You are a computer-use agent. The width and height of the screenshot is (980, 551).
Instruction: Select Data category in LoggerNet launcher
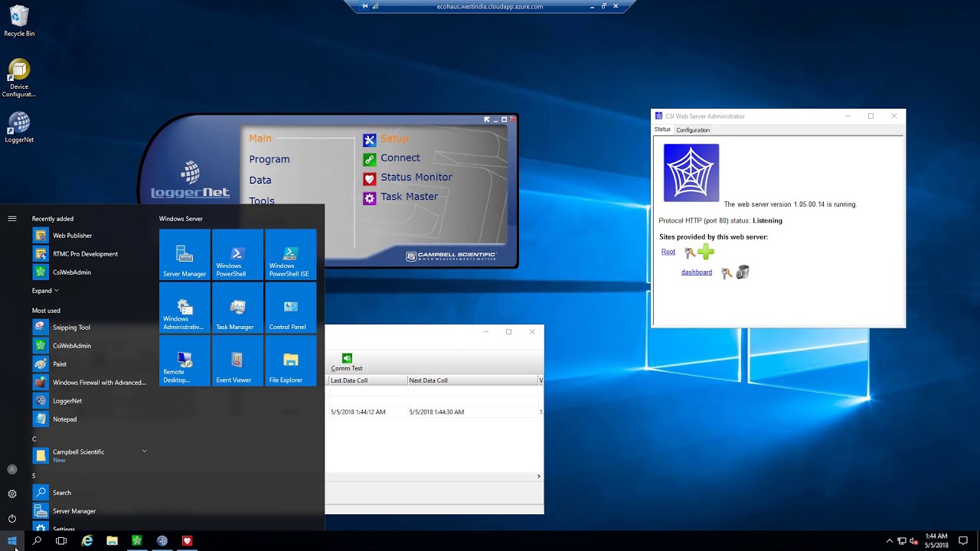click(260, 180)
